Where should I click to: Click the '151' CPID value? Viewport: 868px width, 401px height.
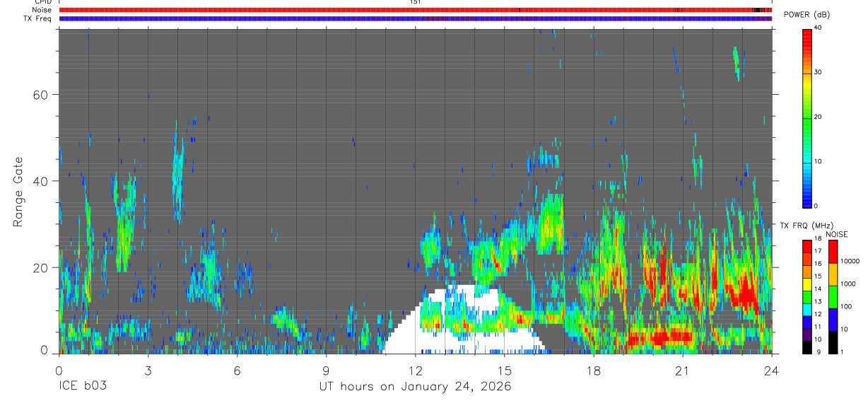(x=415, y=2)
